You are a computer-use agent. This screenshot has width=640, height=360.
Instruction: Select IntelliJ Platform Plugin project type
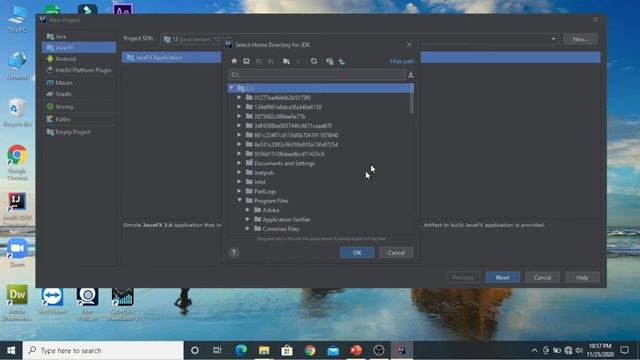(79, 70)
